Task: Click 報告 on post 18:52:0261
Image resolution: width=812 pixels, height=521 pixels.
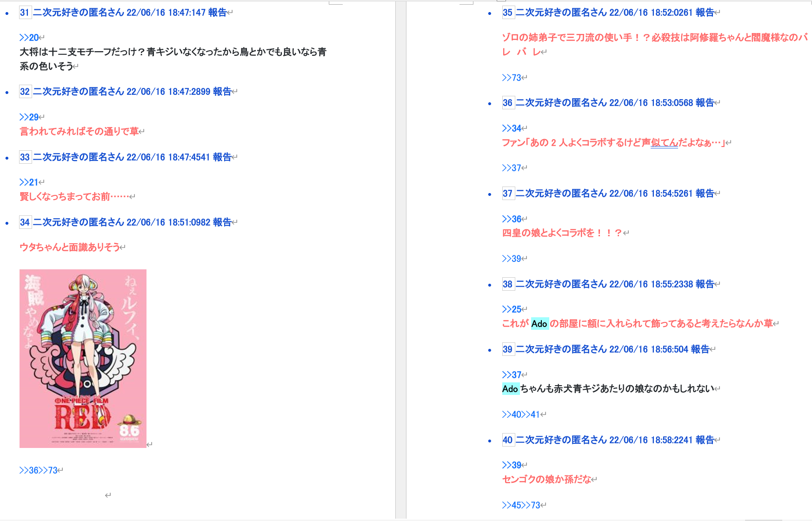Action: pyautogui.click(x=705, y=13)
